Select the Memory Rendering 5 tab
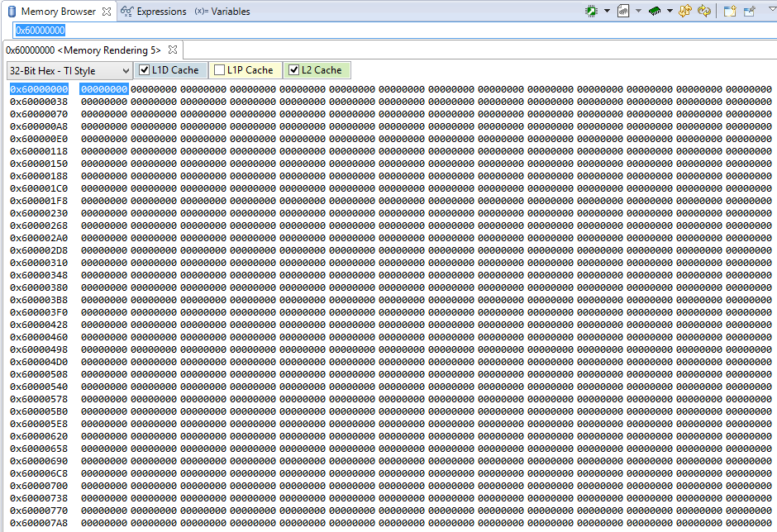This screenshot has width=777, height=532. (79, 49)
